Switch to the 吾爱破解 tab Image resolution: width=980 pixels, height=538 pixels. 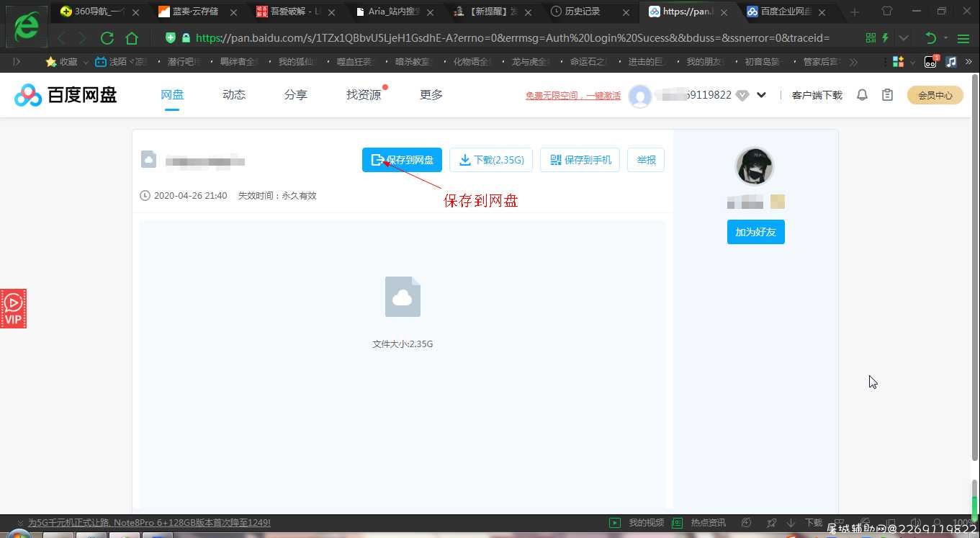pyautogui.click(x=295, y=12)
